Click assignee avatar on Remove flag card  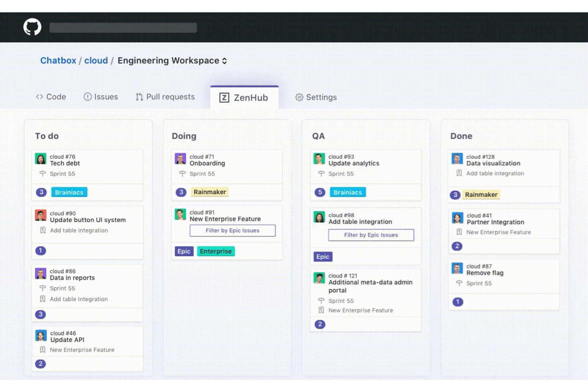tap(457, 268)
